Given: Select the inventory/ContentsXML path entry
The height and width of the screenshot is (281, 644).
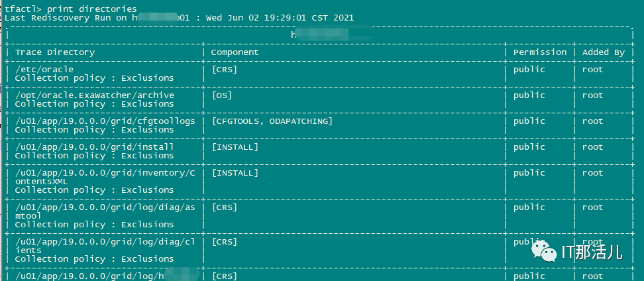Looking at the screenshot, I should pyautogui.click(x=105, y=177).
